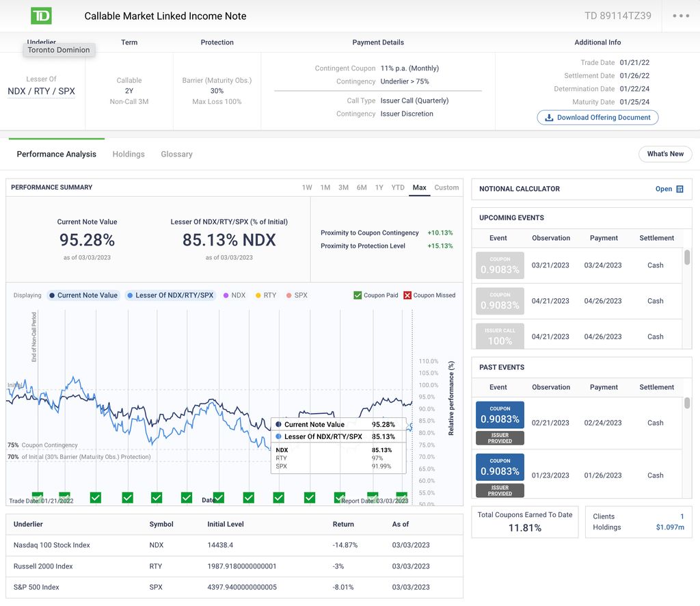
Task: Toggle Lesser Of NDX/RTY/SPX series display
Action: click(170, 295)
